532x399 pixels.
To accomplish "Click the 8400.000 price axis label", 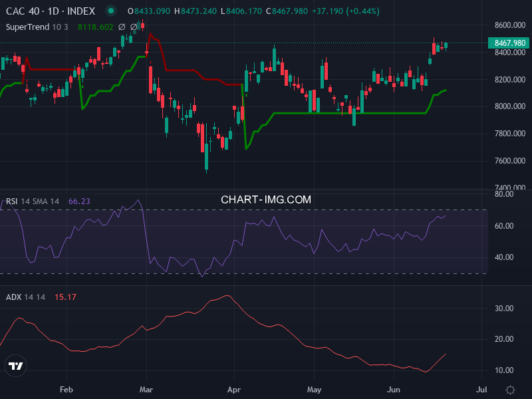I will click(510, 53).
